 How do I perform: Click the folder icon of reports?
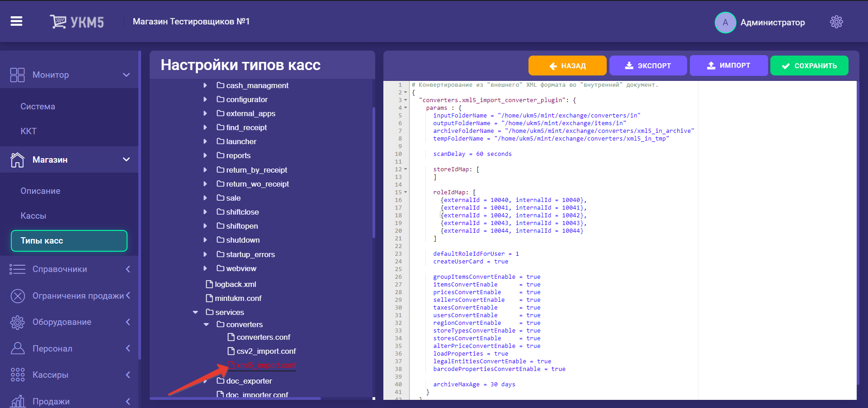point(221,155)
